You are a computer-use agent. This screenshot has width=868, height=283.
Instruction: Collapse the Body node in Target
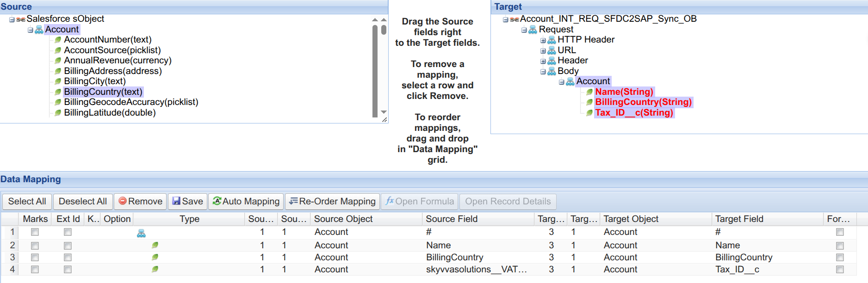coord(543,72)
